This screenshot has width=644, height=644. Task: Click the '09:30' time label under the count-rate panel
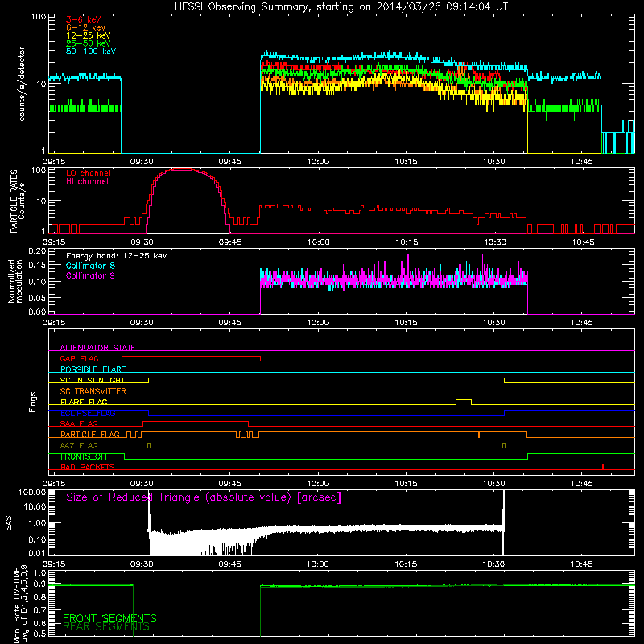click(x=142, y=162)
